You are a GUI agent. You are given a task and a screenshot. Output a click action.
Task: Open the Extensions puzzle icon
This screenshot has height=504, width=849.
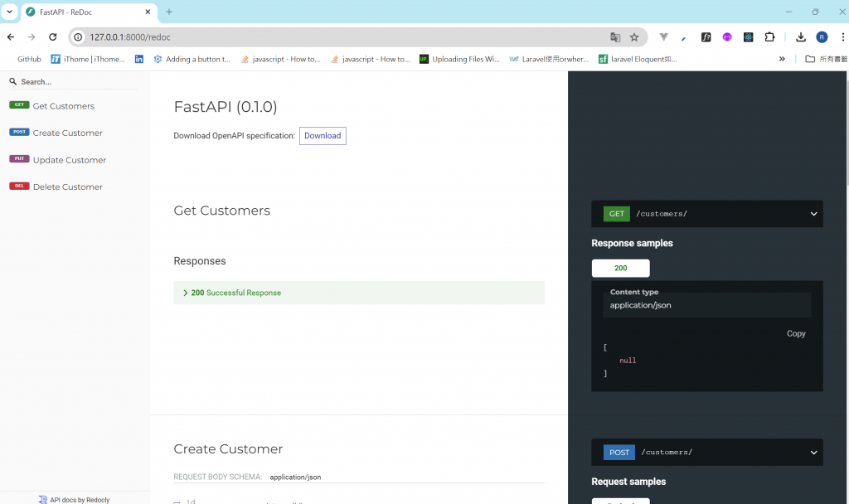pos(769,36)
